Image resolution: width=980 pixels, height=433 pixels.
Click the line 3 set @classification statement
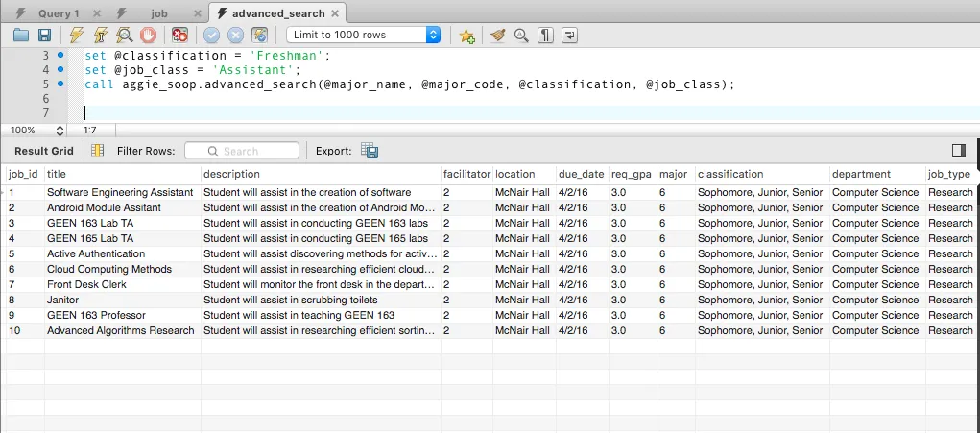click(x=207, y=55)
